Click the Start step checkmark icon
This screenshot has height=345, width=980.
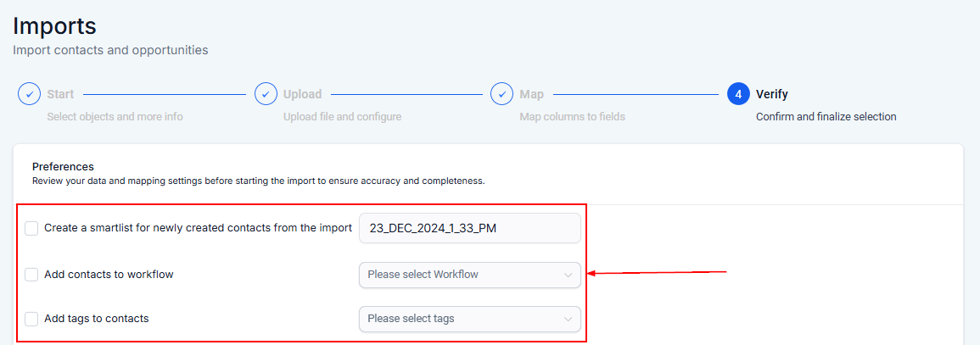coord(30,94)
